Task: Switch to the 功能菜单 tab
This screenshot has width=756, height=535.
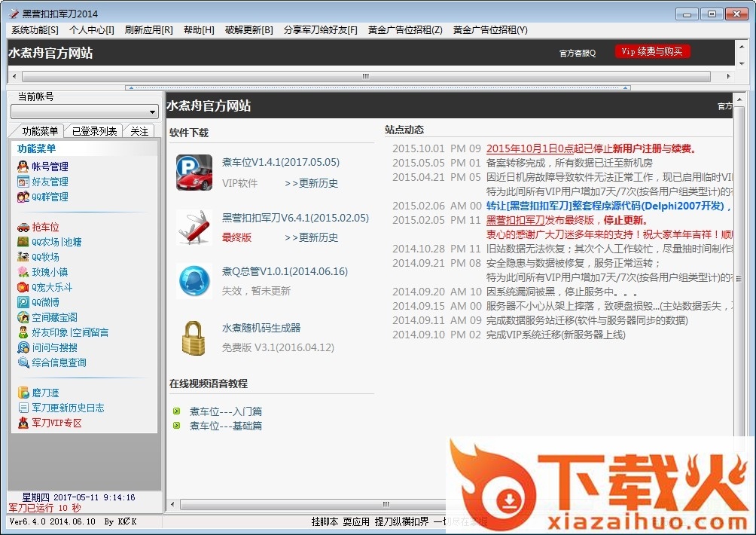Action: point(40,131)
